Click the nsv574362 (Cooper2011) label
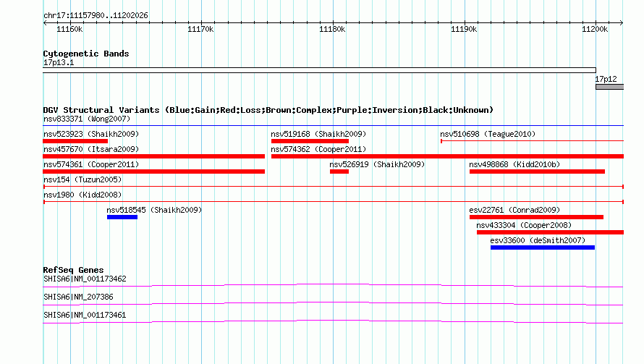The height and width of the screenshot is (364, 644). pos(318,149)
